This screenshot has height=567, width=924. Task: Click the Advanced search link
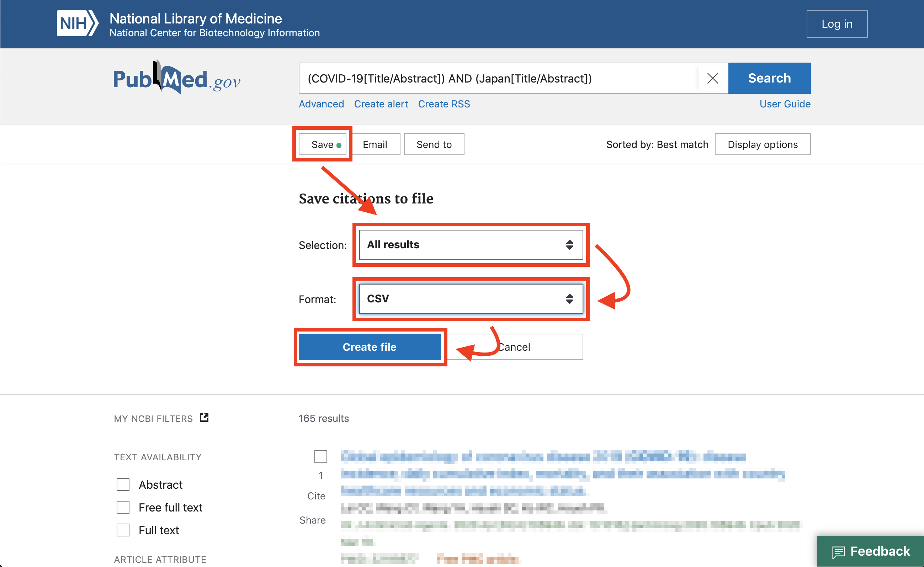(x=321, y=104)
